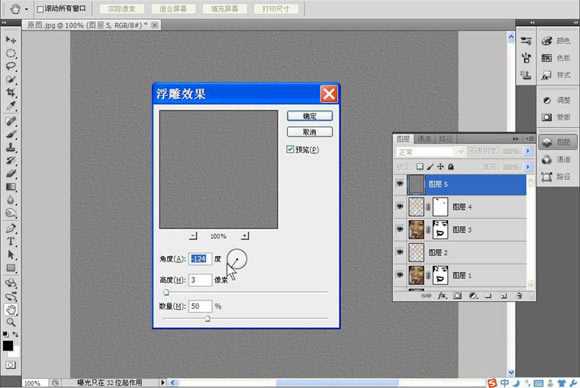Select the Path Selection tool
The width and height of the screenshot is (580, 388).
coord(11,255)
